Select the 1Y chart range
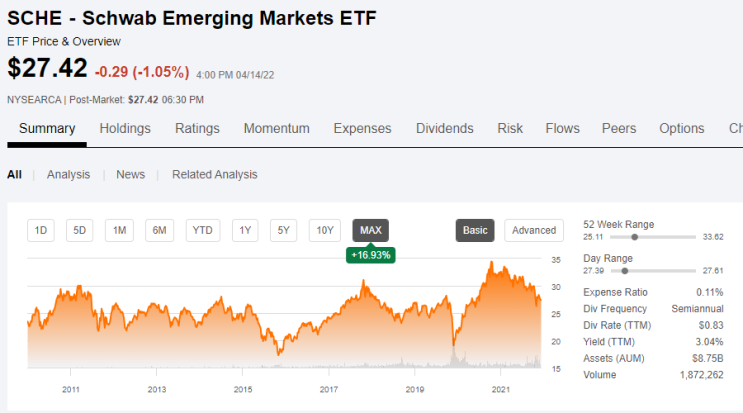 (x=245, y=230)
